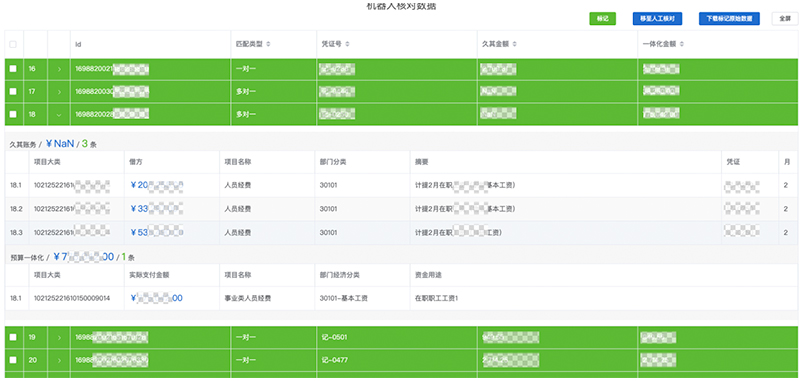
Task: Click Id 1698820028 in row 18
Action: point(112,115)
